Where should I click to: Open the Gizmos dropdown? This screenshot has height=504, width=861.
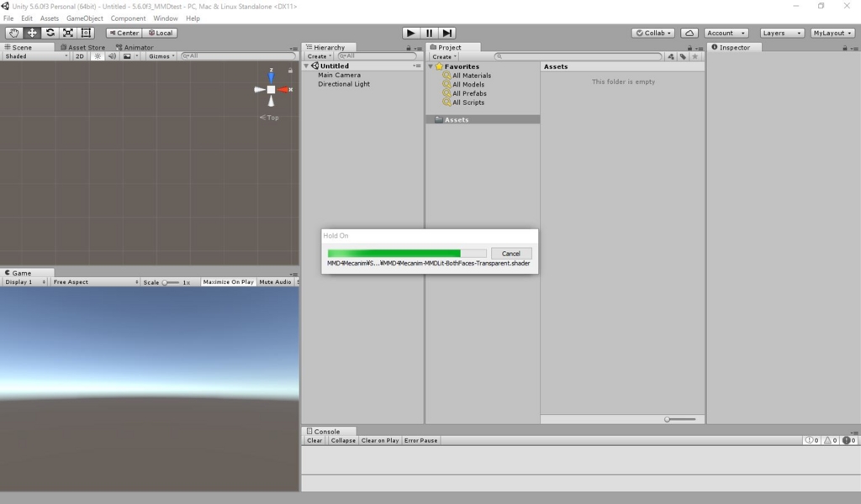pos(161,56)
